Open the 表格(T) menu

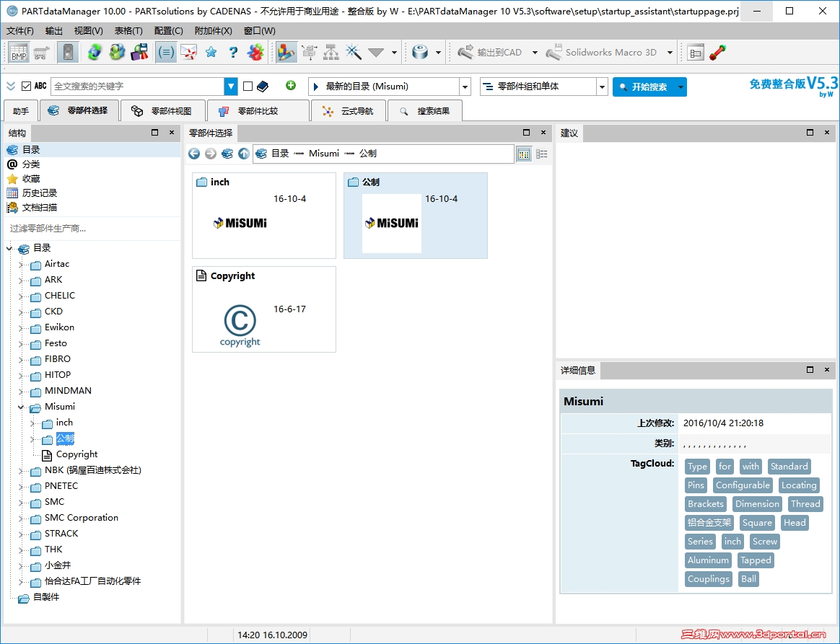coord(128,31)
